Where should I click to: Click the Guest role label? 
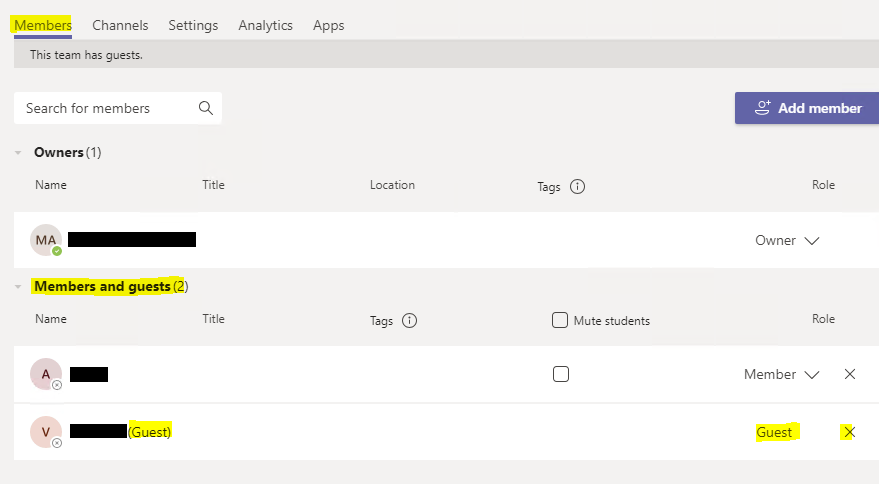click(774, 432)
